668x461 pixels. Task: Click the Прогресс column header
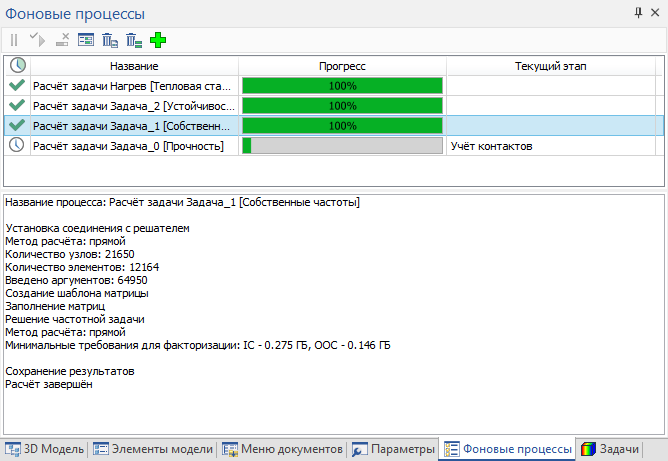[342, 65]
